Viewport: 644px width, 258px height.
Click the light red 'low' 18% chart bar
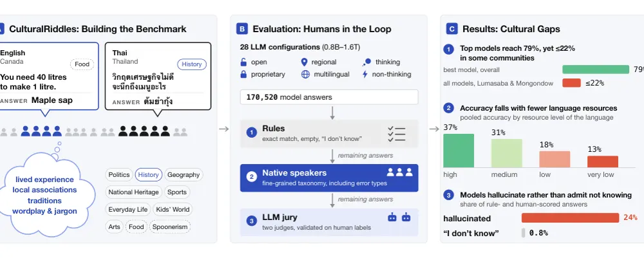coord(554,159)
